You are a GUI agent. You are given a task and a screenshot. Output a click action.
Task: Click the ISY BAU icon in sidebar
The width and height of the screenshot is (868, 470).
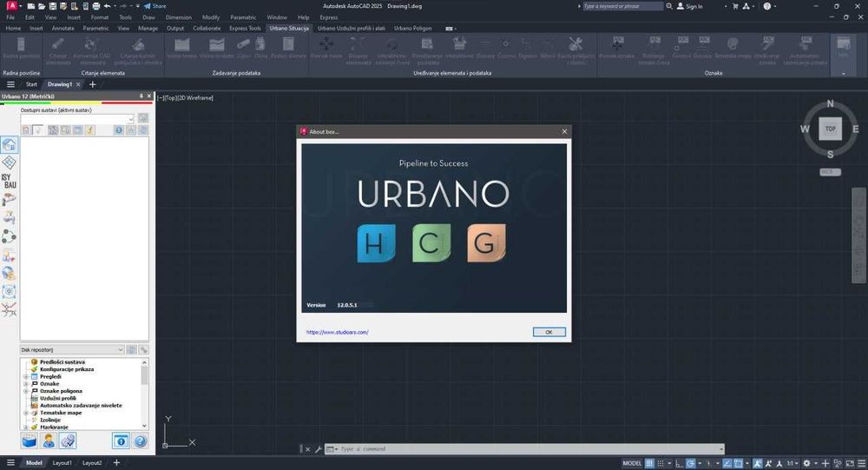9,181
